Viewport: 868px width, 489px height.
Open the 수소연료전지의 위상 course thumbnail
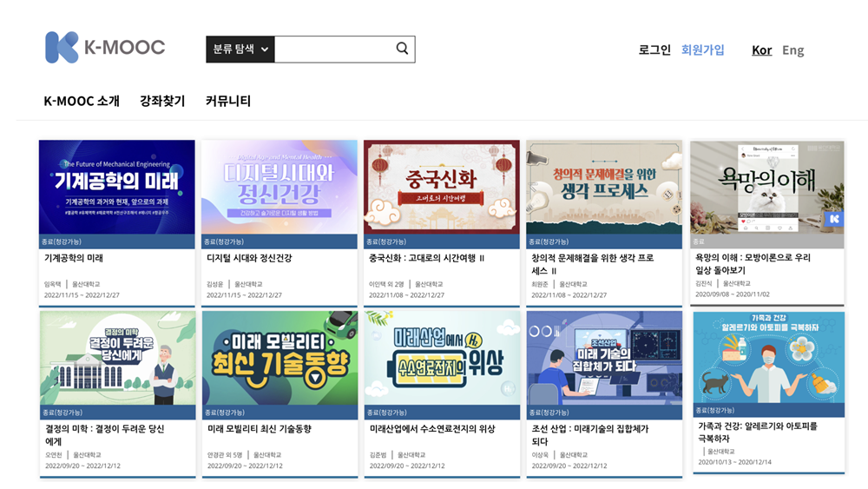coord(442,358)
